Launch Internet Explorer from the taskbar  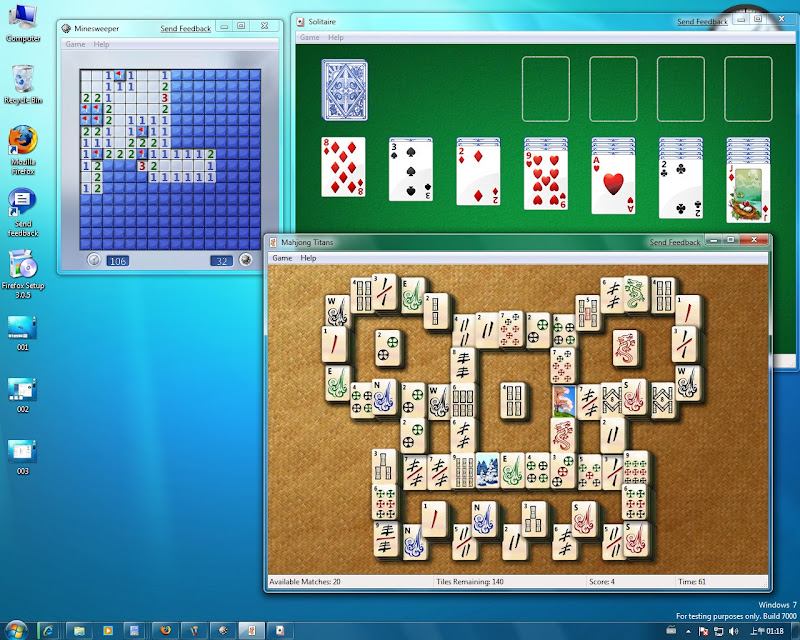click(x=48, y=631)
